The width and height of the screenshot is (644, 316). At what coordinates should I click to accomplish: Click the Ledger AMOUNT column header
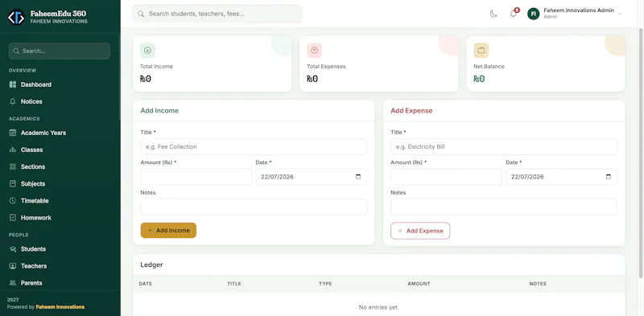click(419, 284)
